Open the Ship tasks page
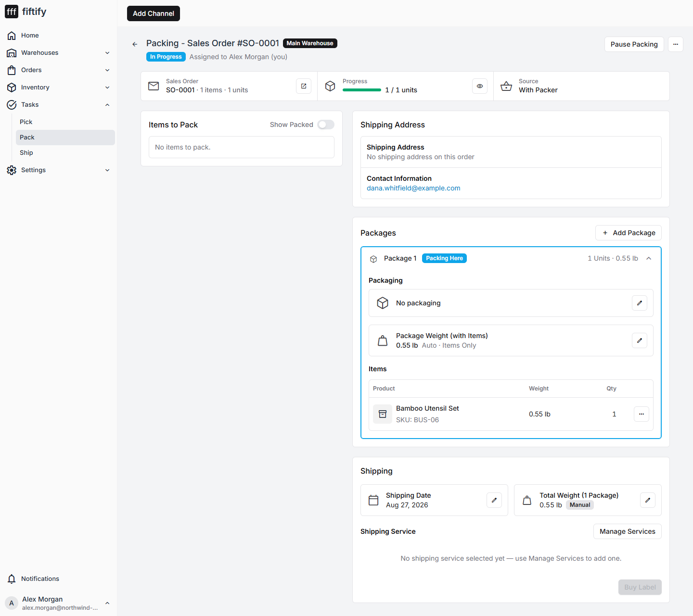 [x=65, y=153]
